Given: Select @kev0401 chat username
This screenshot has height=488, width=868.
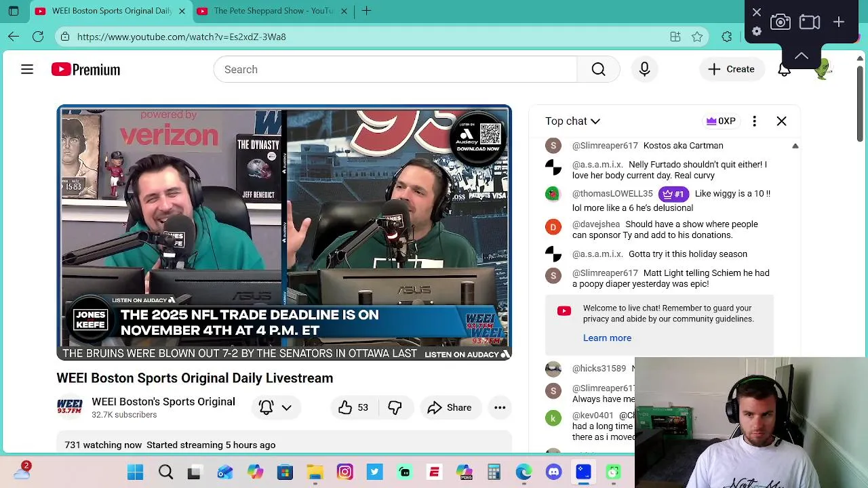Looking at the screenshot, I should pos(593,415).
